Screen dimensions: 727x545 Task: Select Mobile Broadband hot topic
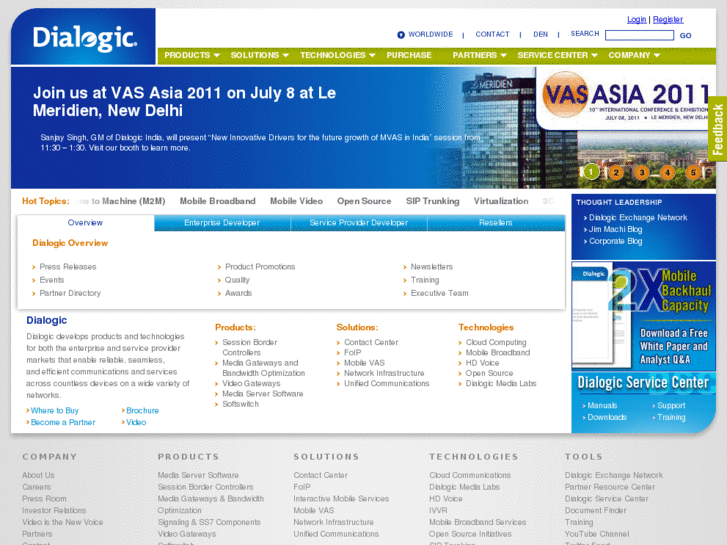coord(217,201)
